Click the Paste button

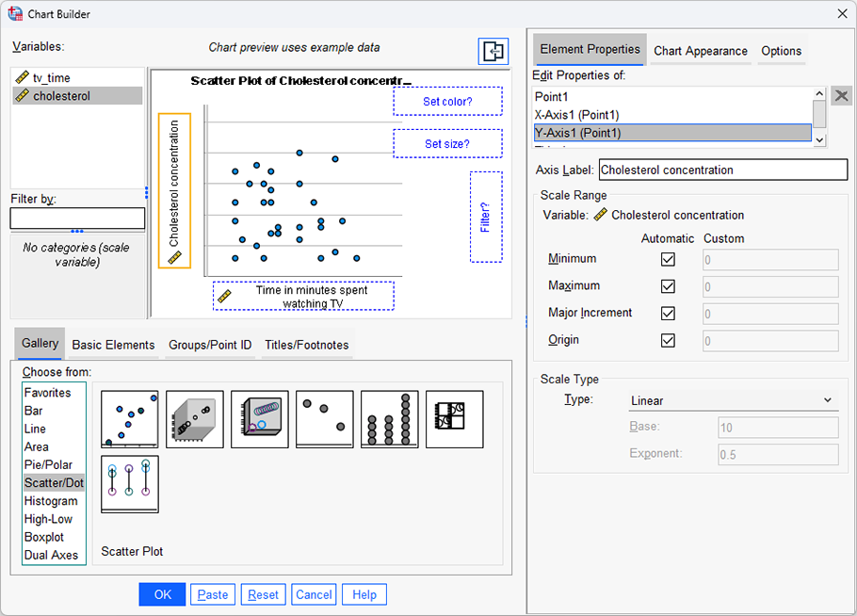(x=213, y=594)
